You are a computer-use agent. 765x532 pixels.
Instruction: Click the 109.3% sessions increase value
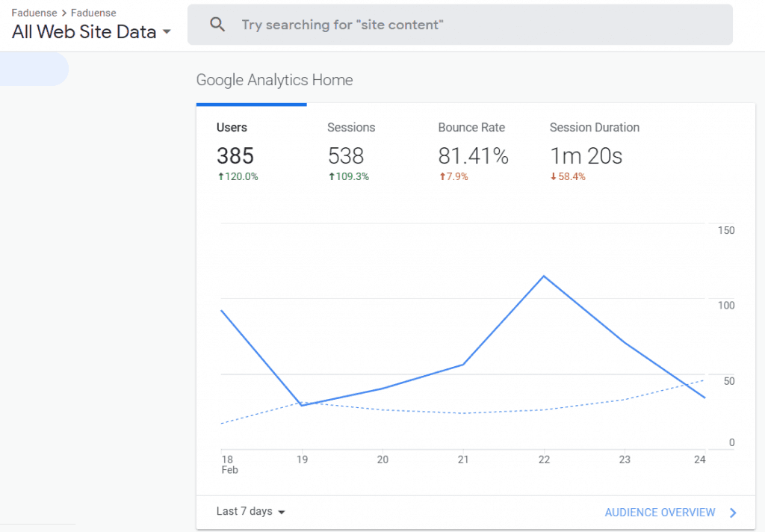tap(348, 176)
